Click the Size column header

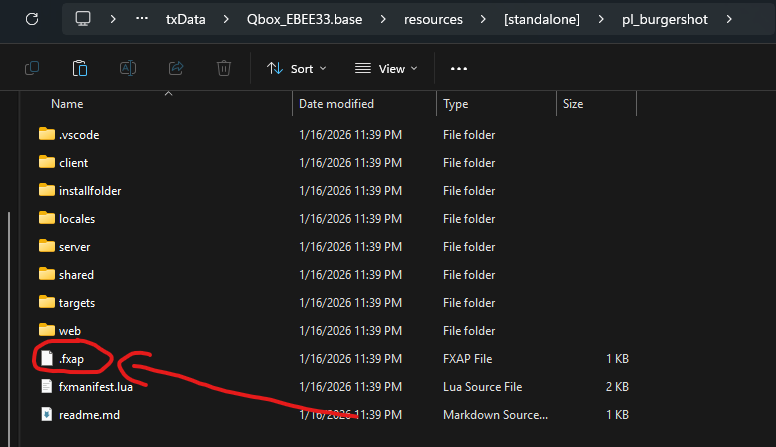(x=573, y=104)
